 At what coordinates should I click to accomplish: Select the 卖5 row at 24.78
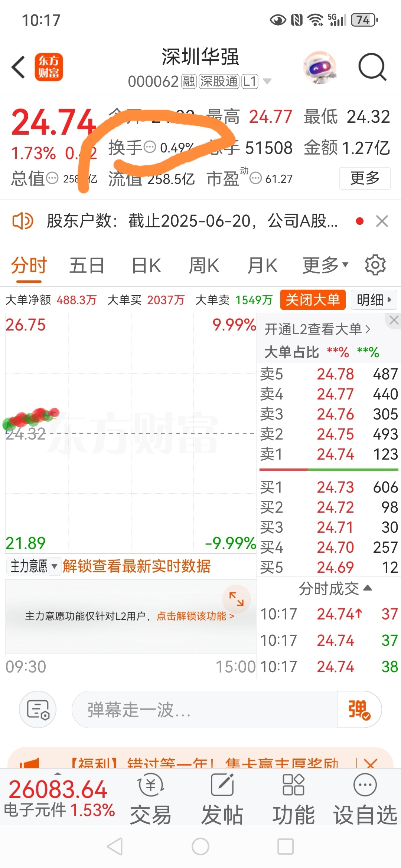pos(329,374)
